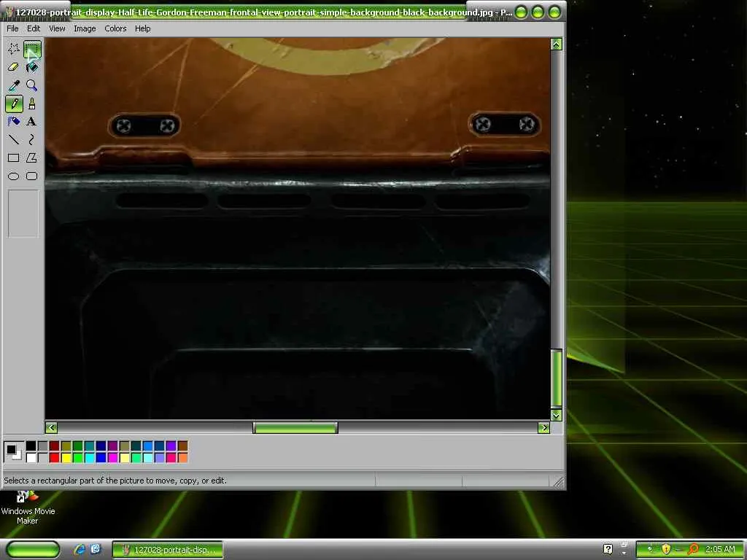The width and height of the screenshot is (747, 560).
Task: Choose the Magnifier tool
Action: [32, 85]
